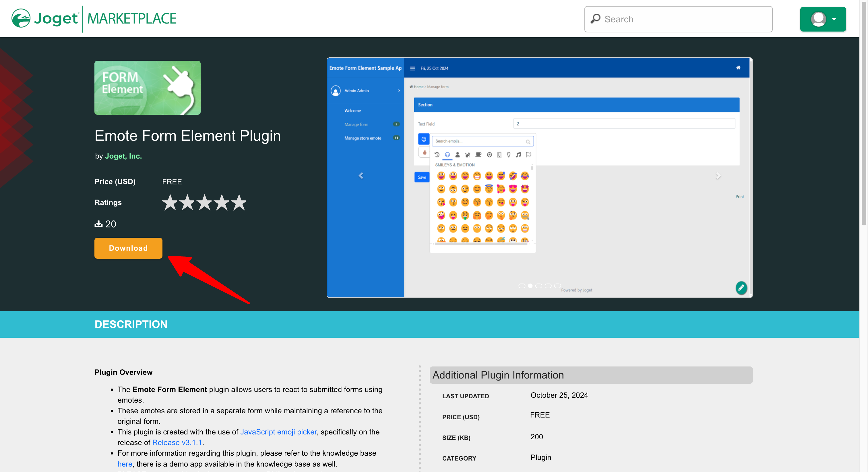Open the Release v3.1.1 link
Screen dimensions: 868x472
pos(177,442)
